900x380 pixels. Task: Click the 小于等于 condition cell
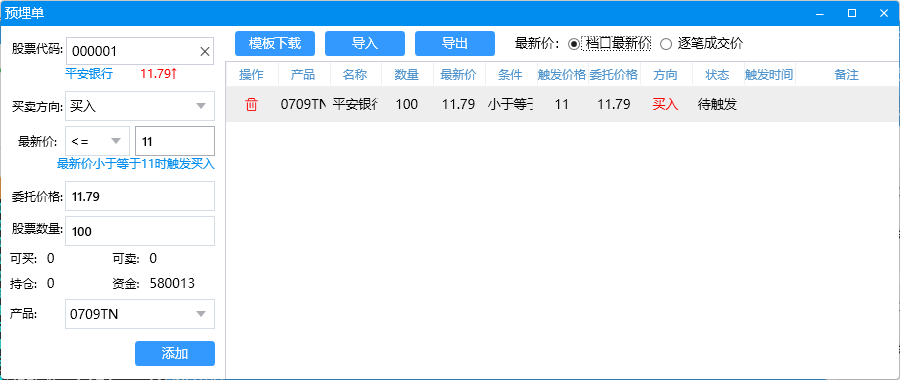pyautogui.click(x=510, y=104)
